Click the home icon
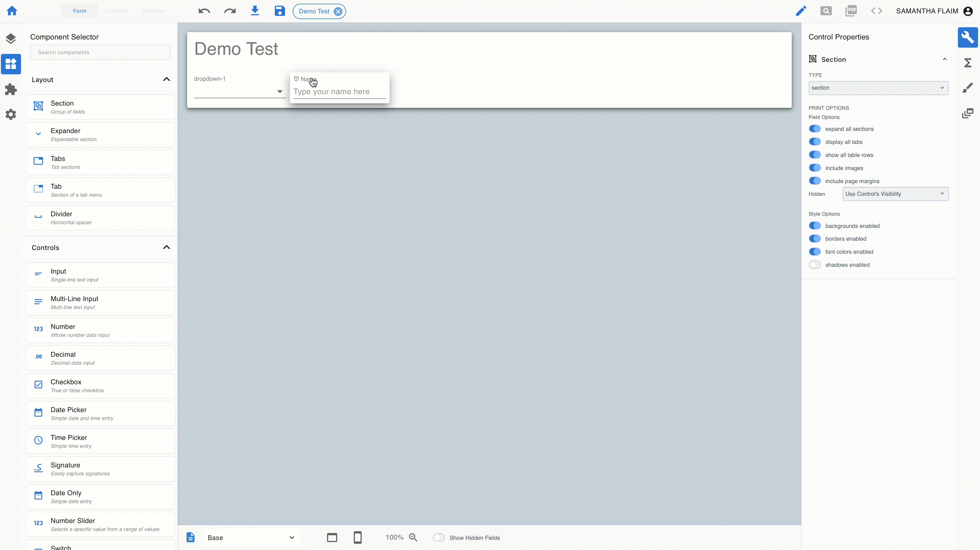This screenshot has width=980, height=550. tap(12, 11)
